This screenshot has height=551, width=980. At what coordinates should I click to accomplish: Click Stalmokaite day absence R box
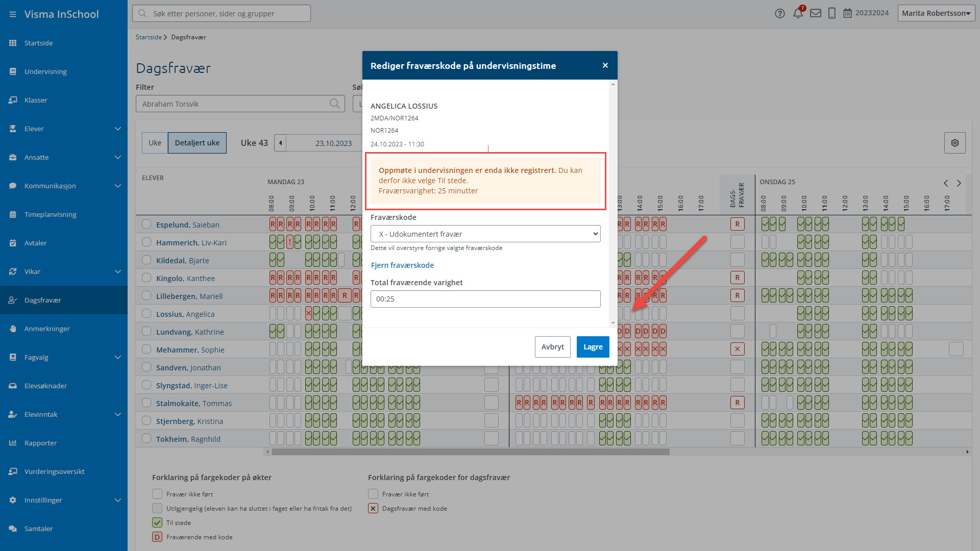point(737,403)
